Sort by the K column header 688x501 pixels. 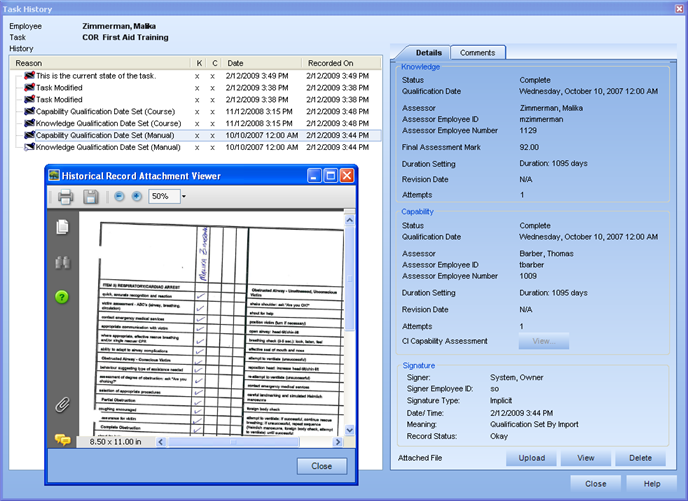click(199, 63)
